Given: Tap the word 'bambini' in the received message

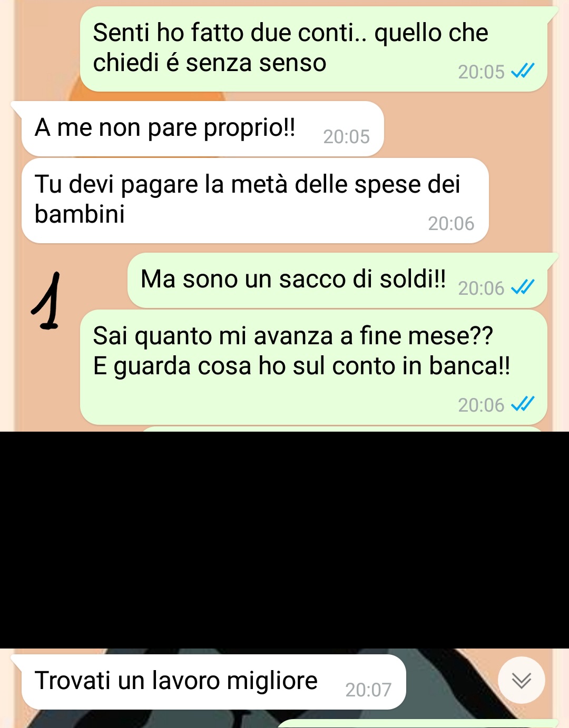Looking at the screenshot, I should (x=80, y=214).
